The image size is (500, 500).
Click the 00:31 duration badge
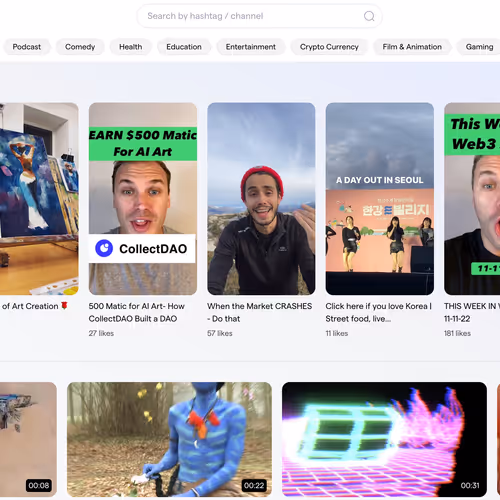[470, 485]
